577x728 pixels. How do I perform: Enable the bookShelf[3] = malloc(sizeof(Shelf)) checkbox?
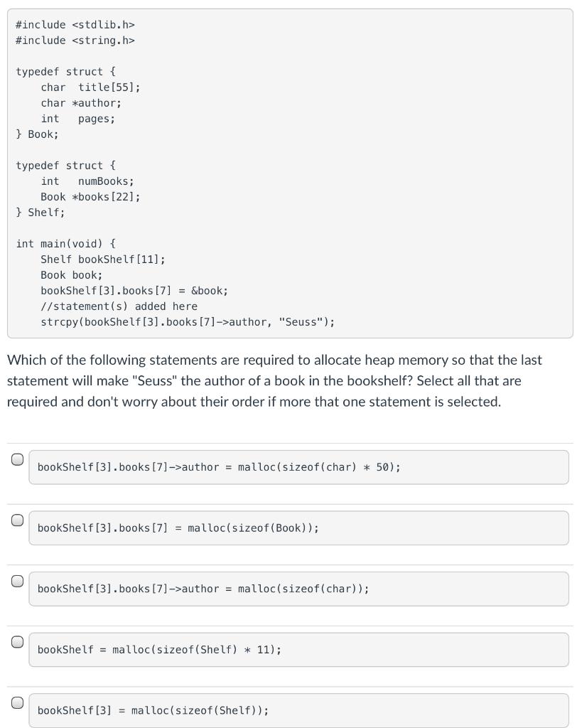18,702
